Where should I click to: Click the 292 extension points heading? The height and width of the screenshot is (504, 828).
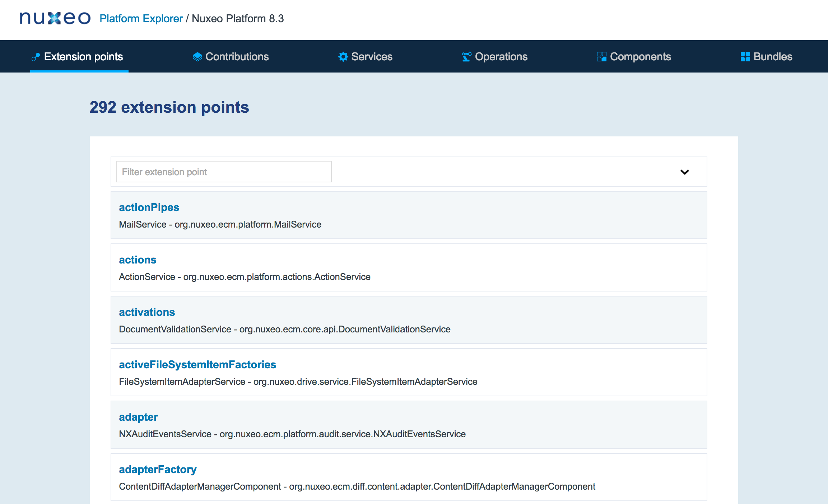tap(169, 107)
